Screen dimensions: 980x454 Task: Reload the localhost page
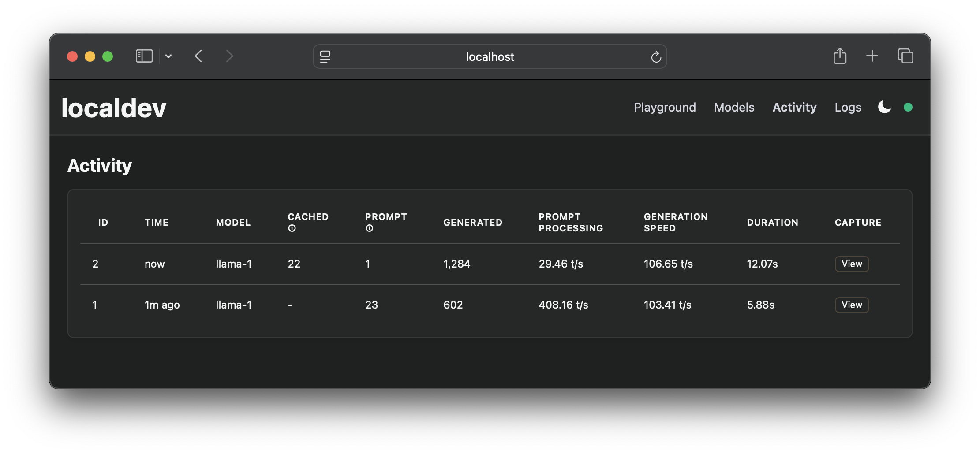click(656, 57)
